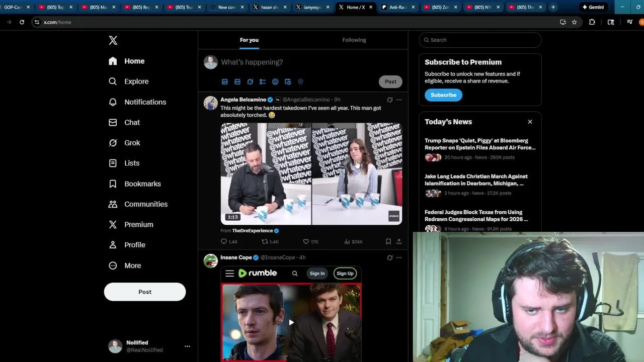Viewport: 644px width, 362px height.
Task: Open the emoji picker in composer
Action: pyautogui.click(x=275, y=81)
